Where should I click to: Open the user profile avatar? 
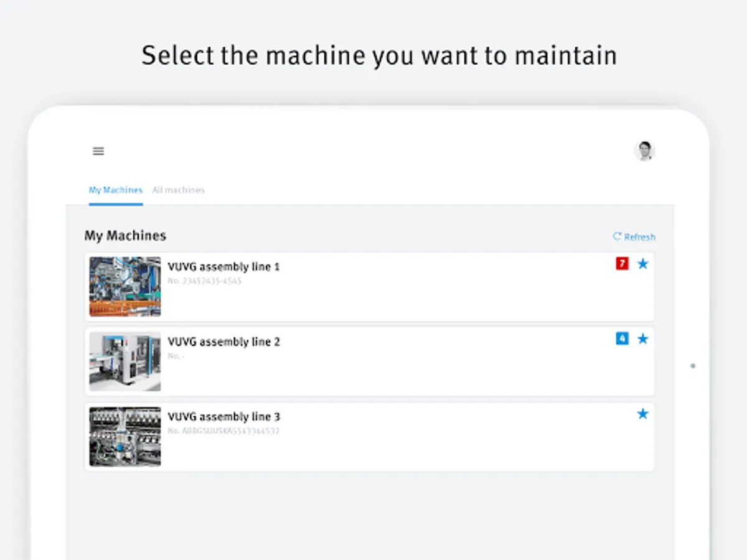pyautogui.click(x=644, y=151)
